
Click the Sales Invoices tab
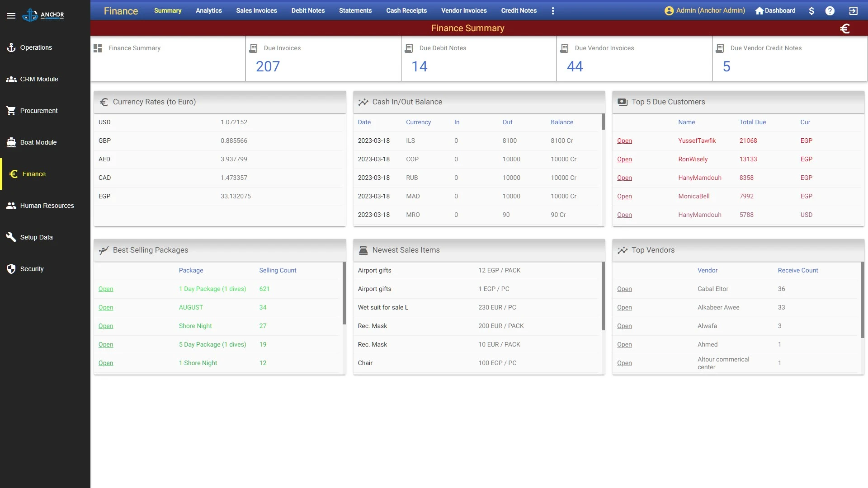pos(256,10)
